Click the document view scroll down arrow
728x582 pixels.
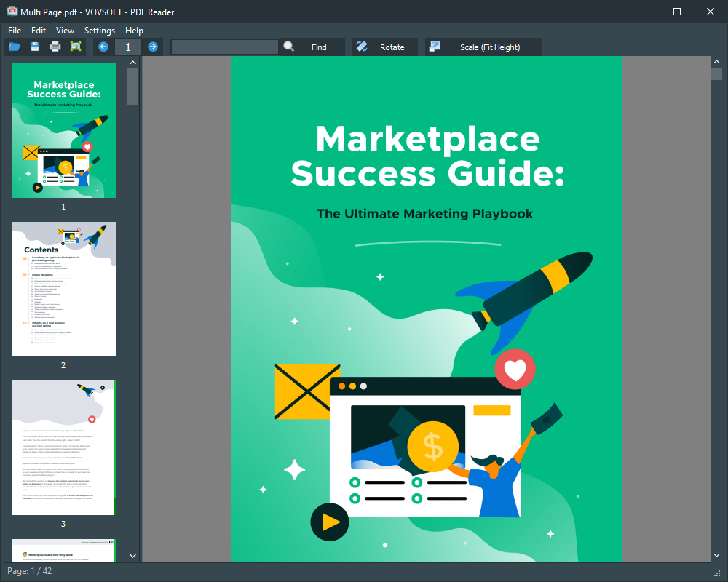click(716, 555)
